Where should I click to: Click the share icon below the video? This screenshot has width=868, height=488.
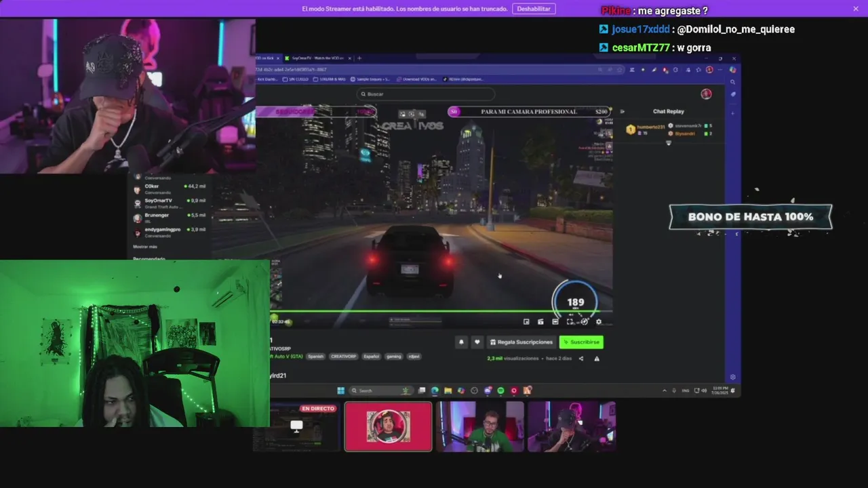[x=581, y=359]
